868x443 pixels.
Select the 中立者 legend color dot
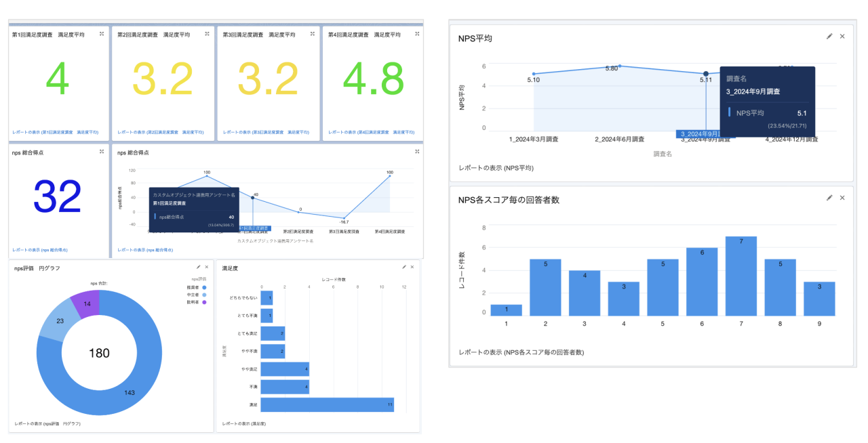pyautogui.click(x=203, y=295)
